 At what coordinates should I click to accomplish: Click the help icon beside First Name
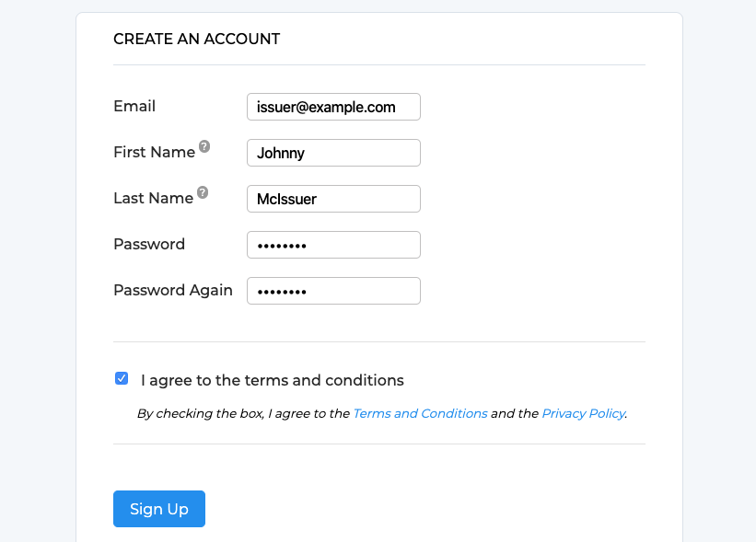[204, 146]
